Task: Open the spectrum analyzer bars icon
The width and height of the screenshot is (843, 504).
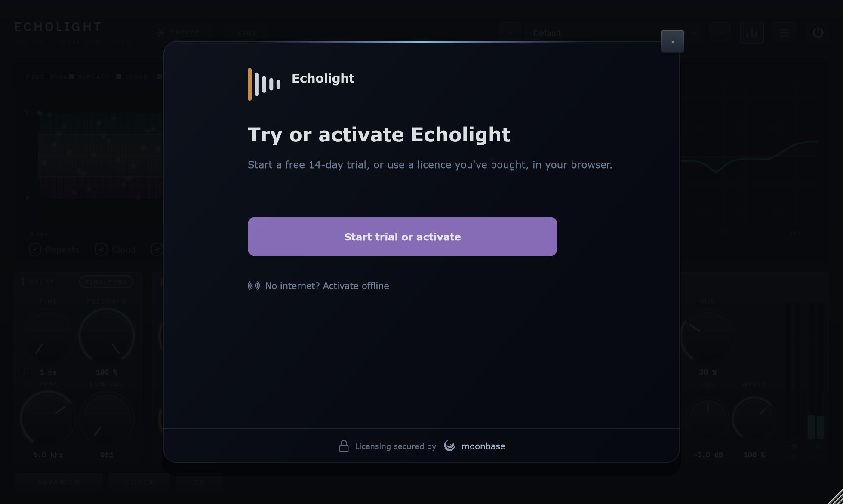Action: click(752, 33)
